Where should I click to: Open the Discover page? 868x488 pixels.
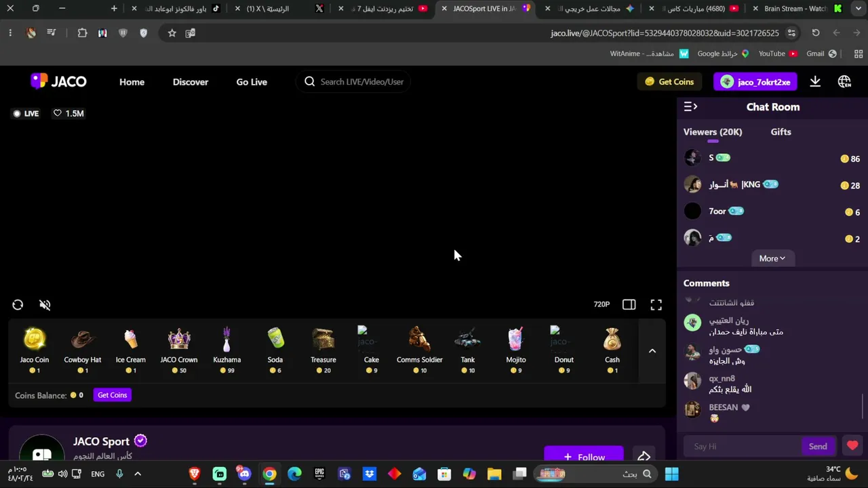(191, 82)
